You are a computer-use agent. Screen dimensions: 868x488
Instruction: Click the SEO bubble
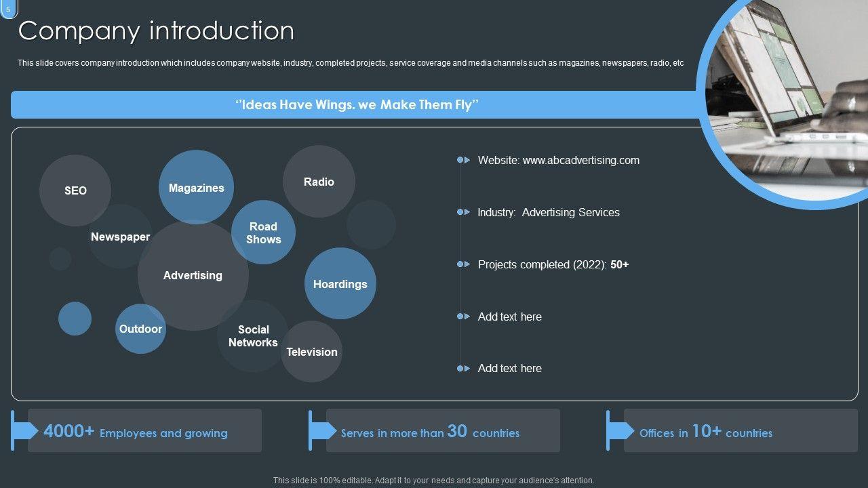coord(75,190)
